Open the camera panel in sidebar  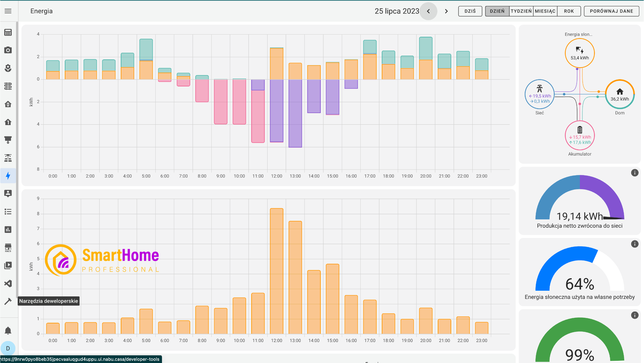[8, 50]
